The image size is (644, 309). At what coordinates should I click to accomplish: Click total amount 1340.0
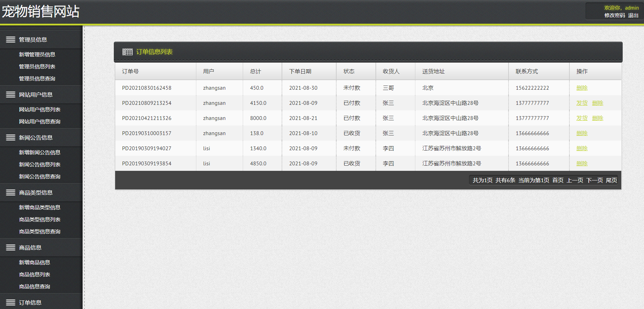click(258, 148)
